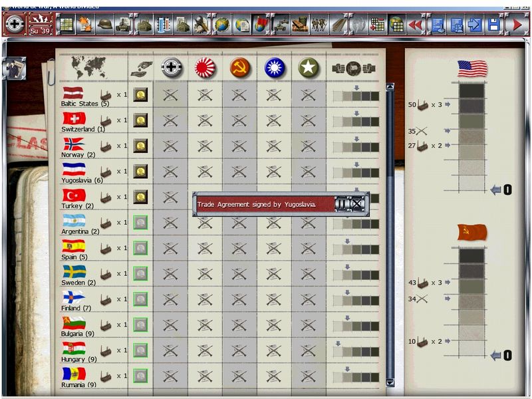Click the scroll up arrow of country list

click(390, 87)
